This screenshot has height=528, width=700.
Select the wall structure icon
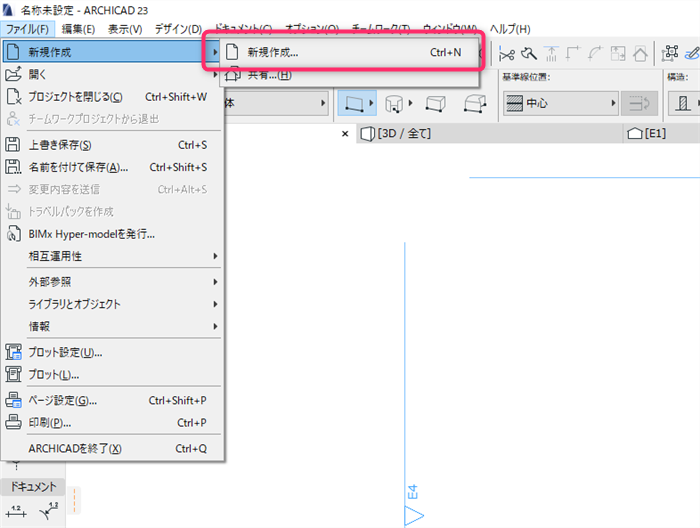pos(683,104)
